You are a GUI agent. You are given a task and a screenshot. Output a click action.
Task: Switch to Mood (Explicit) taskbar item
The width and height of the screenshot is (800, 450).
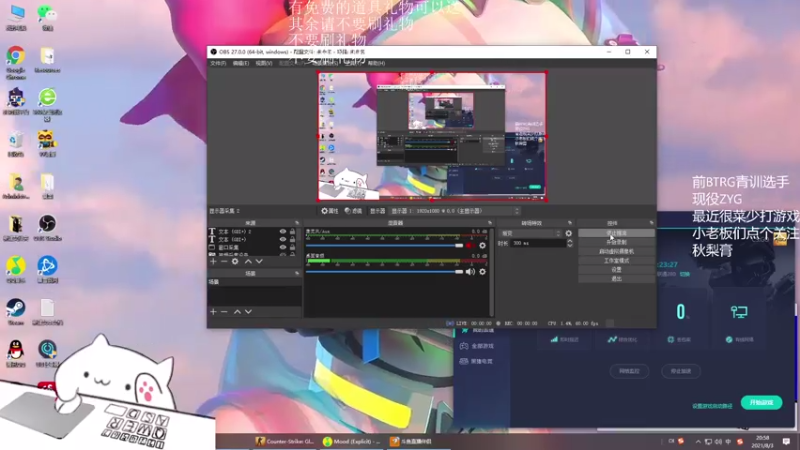(x=352, y=441)
